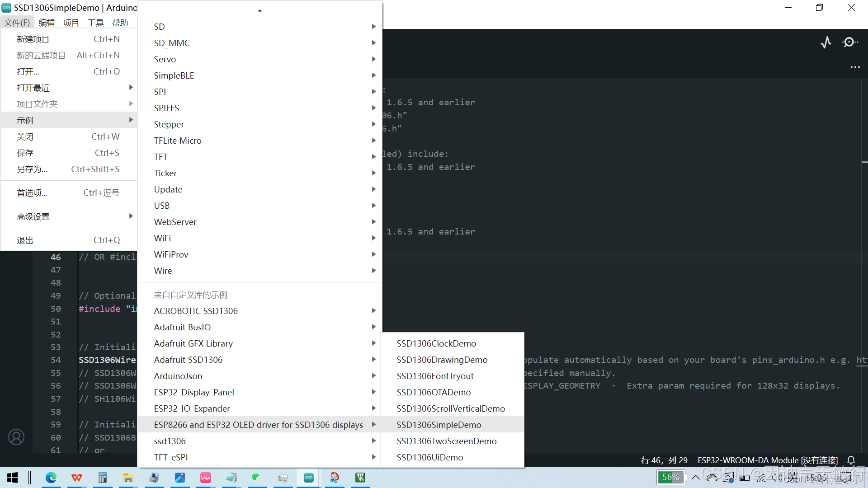The image size is (868, 488).
Task: Open Microsoft Edge from the taskbar
Action: click(51, 478)
